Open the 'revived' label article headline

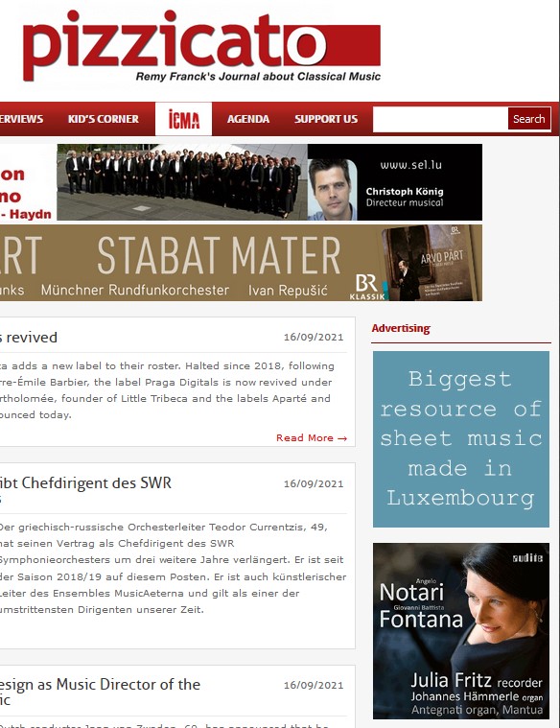coord(29,338)
